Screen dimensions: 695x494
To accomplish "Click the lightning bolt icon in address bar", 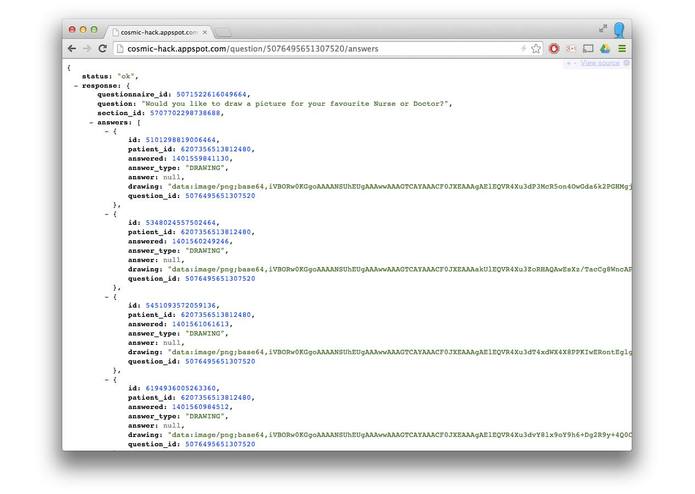I will pos(523,48).
